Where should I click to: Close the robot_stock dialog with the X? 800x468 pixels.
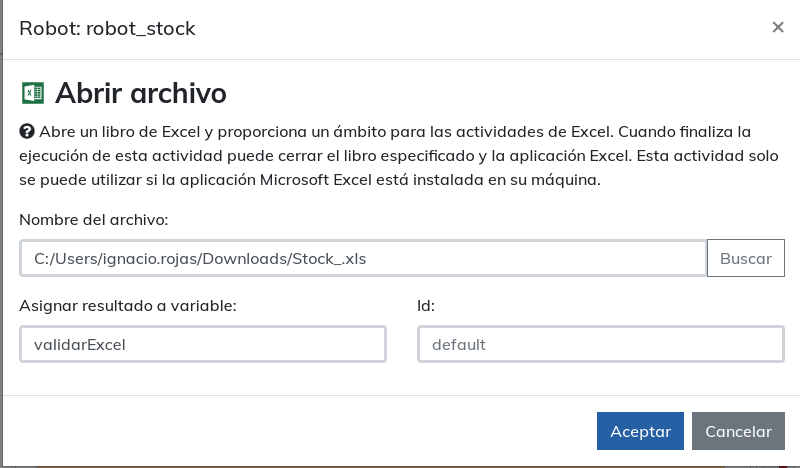pos(777,28)
